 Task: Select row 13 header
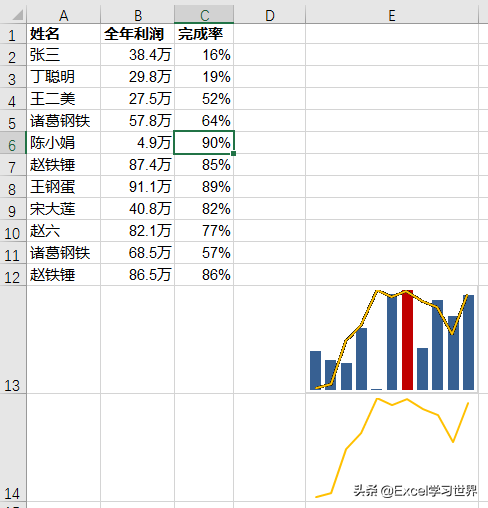13,340
